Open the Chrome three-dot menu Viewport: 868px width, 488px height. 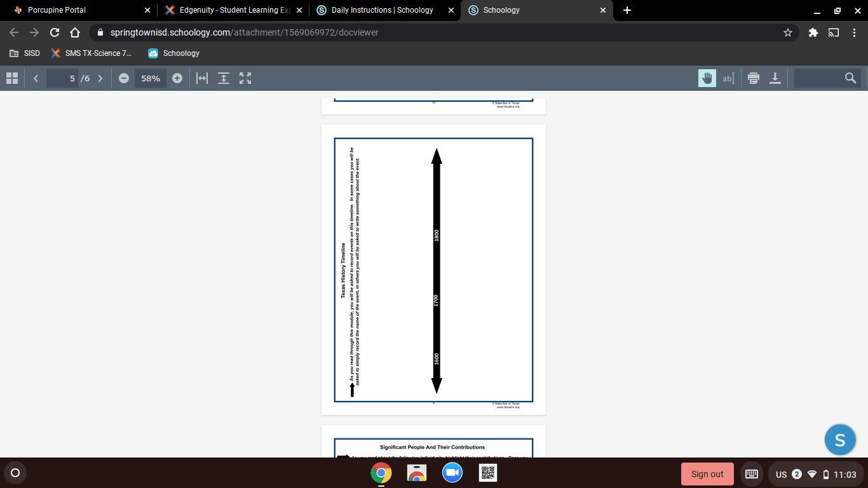point(854,32)
